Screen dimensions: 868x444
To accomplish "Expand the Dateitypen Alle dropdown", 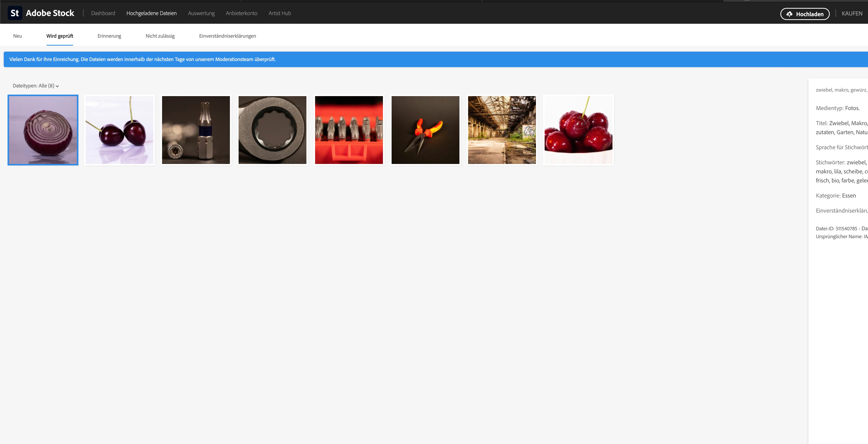I will [36, 86].
